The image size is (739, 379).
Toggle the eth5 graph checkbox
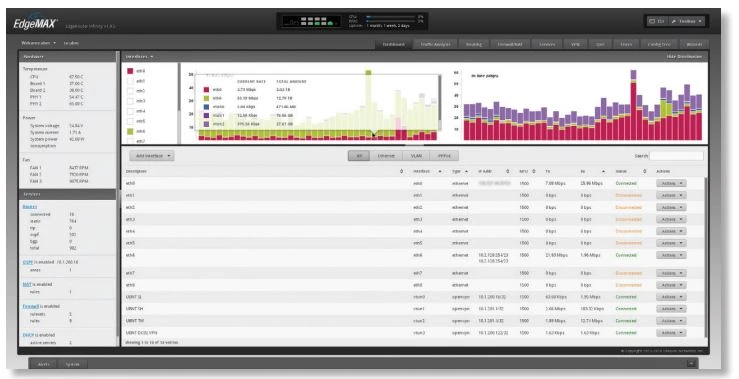130,121
